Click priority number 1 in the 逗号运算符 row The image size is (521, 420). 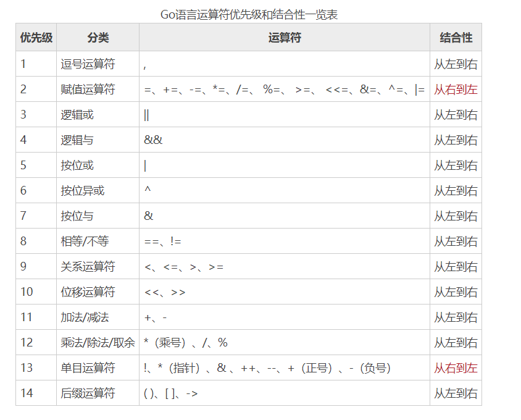pyautogui.click(x=23, y=64)
